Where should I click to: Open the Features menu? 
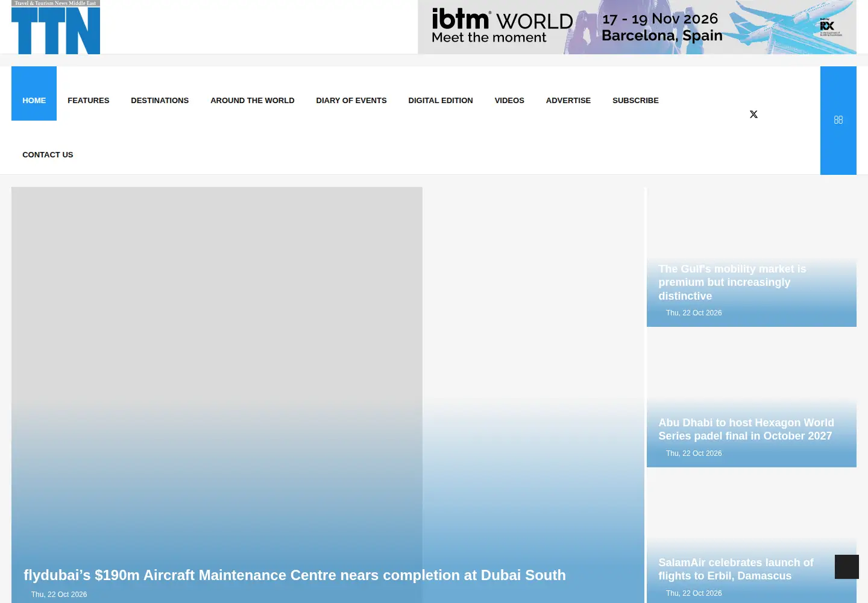tap(89, 100)
